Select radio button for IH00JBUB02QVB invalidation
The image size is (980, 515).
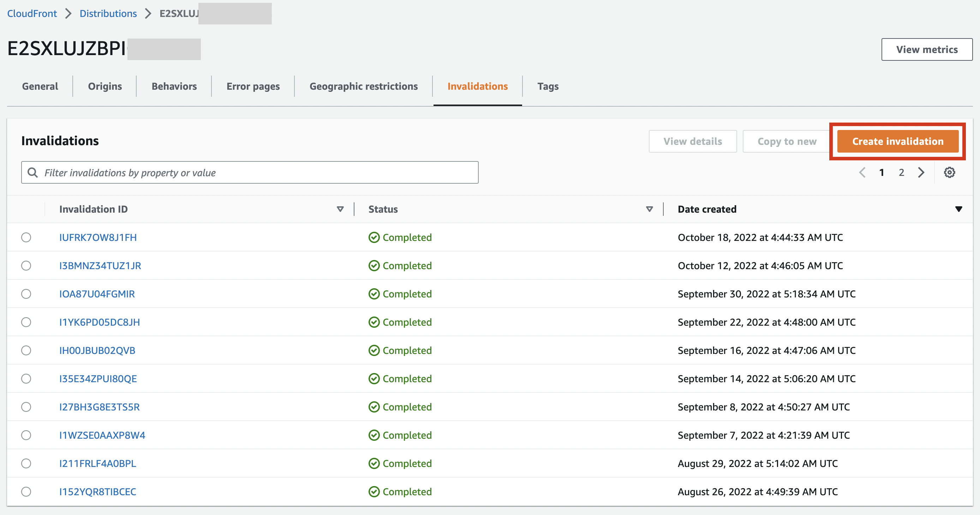(26, 350)
